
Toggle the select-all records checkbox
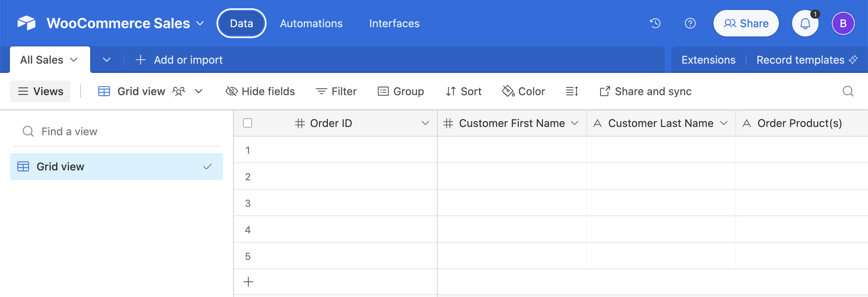pos(247,123)
